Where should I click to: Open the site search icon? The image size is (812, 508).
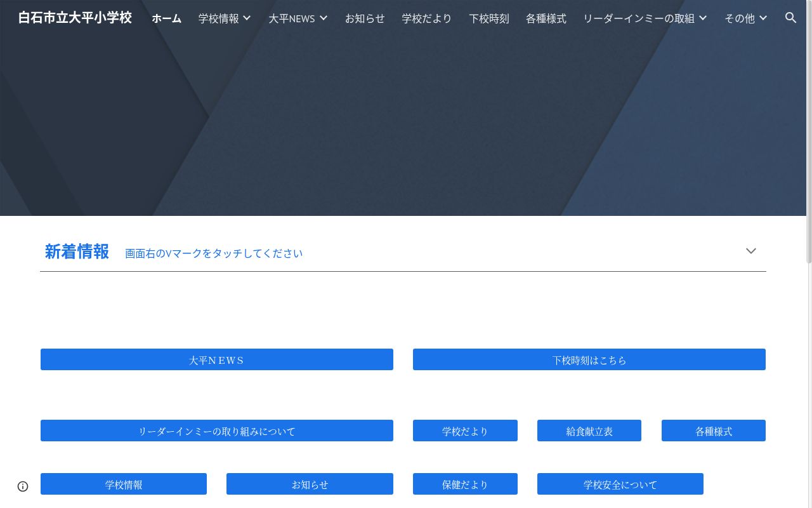pyautogui.click(x=790, y=18)
